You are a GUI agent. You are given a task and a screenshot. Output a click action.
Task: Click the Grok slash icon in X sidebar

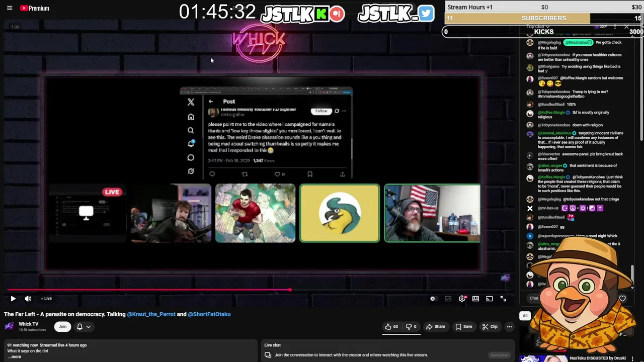click(191, 171)
